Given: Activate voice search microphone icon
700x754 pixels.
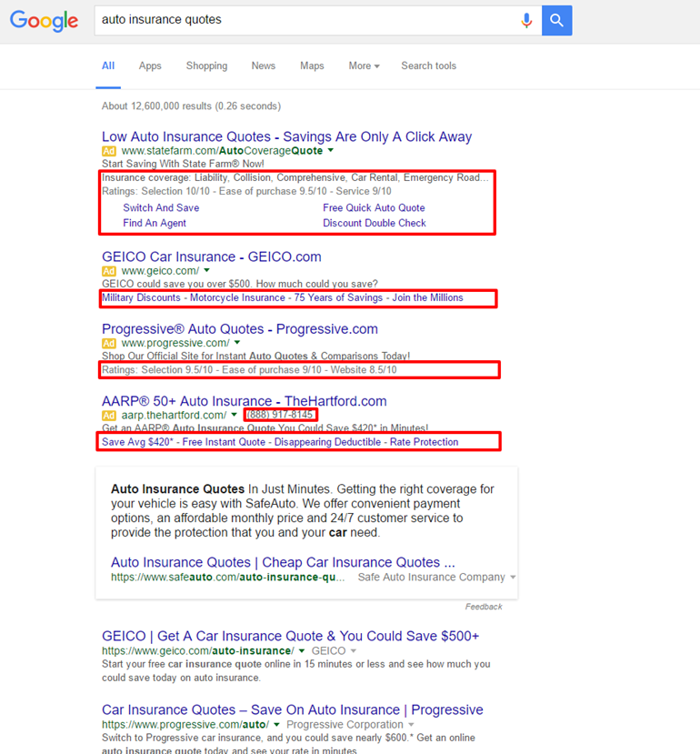Looking at the screenshot, I should pos(526,20).
